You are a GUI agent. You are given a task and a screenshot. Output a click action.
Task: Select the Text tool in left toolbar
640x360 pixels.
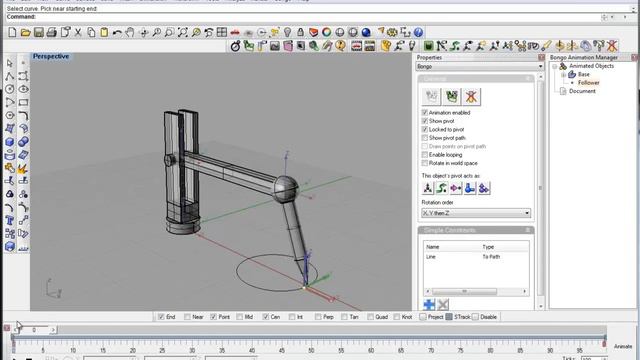[x=10, y=220]
